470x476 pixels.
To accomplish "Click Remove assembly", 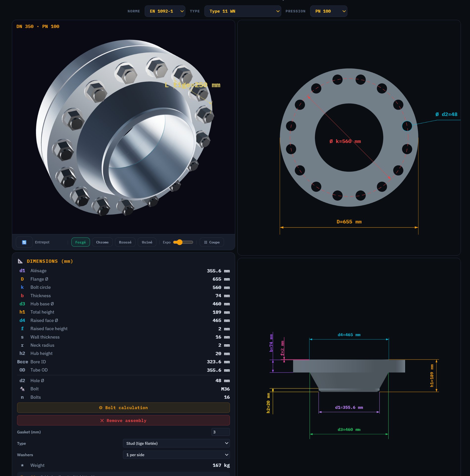I will [123, 420].
